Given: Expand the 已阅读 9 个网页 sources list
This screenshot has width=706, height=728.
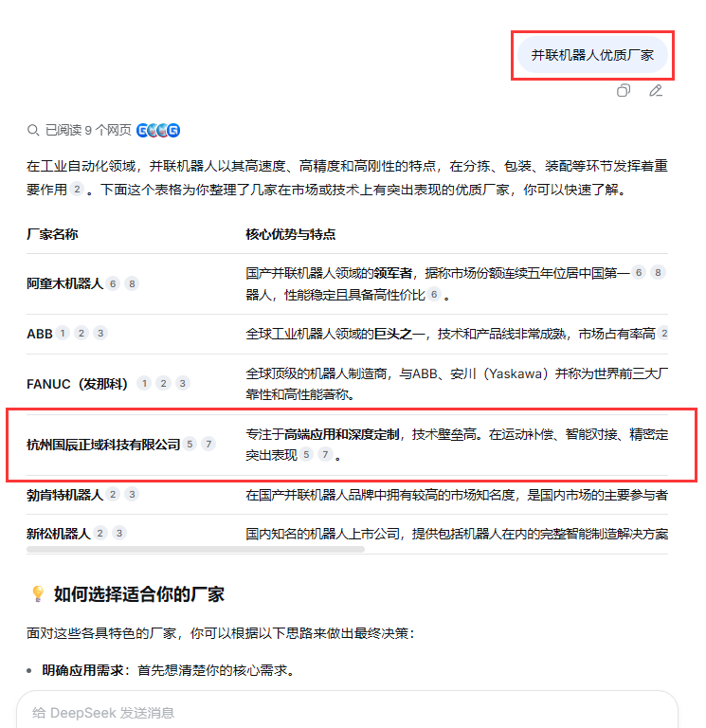Looking at the screenshot, I should [x=88, y=131].
